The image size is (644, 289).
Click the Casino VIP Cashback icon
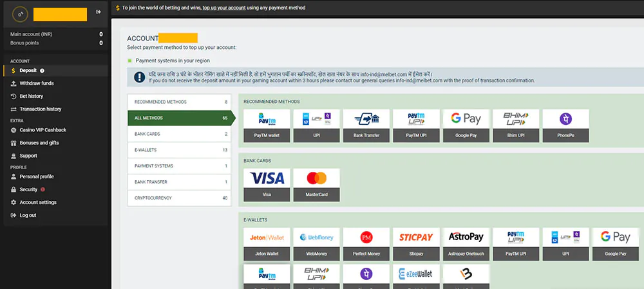(x=14, y=130)
